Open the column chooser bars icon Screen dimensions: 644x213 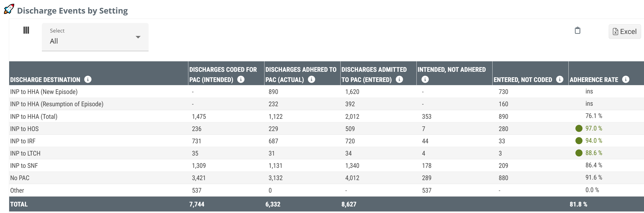pyautogui.click(x=26, y=30)
